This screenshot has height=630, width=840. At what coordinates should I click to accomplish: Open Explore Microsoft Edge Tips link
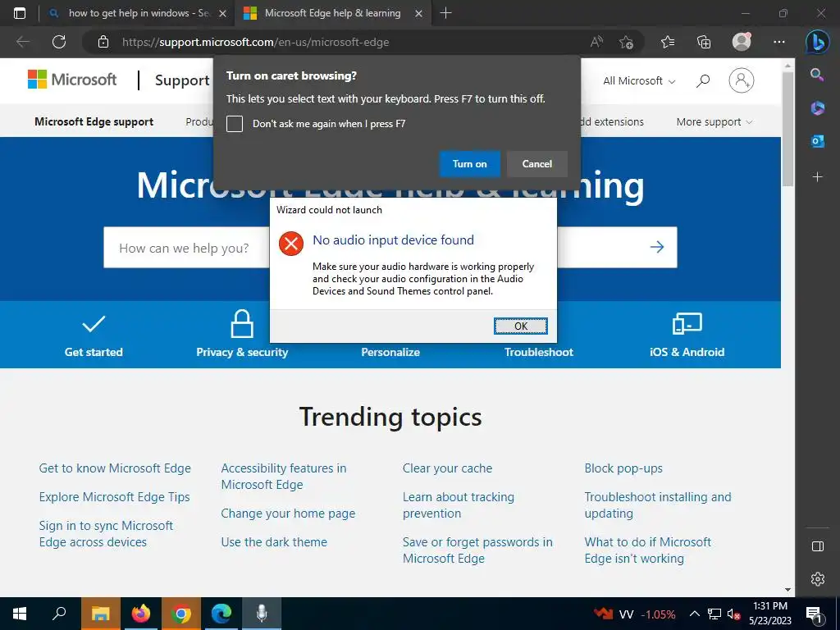tap(114, 497)
